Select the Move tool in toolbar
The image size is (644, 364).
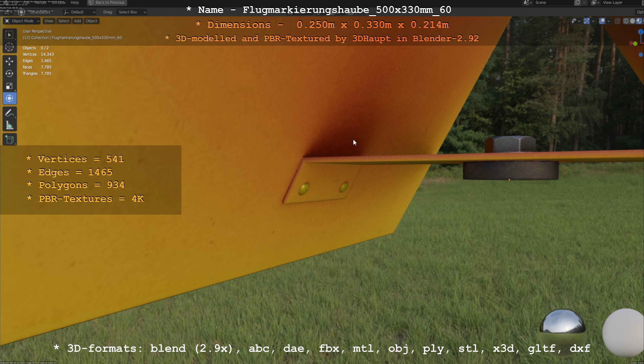[9, 61]
